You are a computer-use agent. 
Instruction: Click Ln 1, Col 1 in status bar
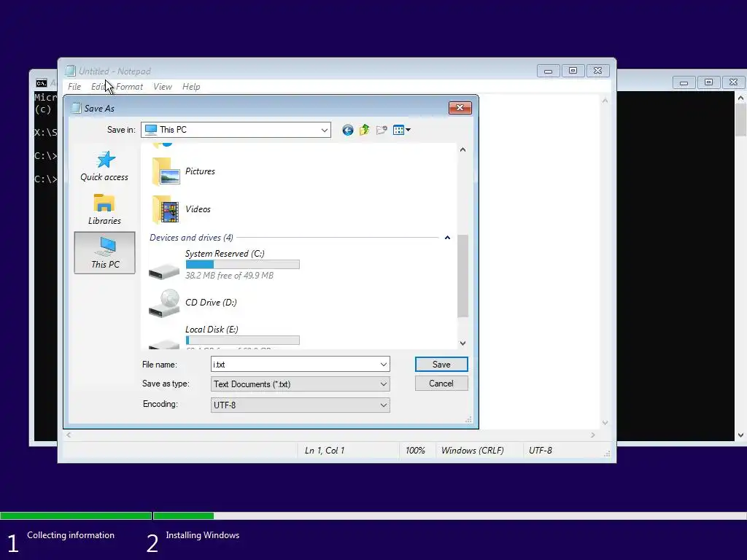(x=325, y=451)
